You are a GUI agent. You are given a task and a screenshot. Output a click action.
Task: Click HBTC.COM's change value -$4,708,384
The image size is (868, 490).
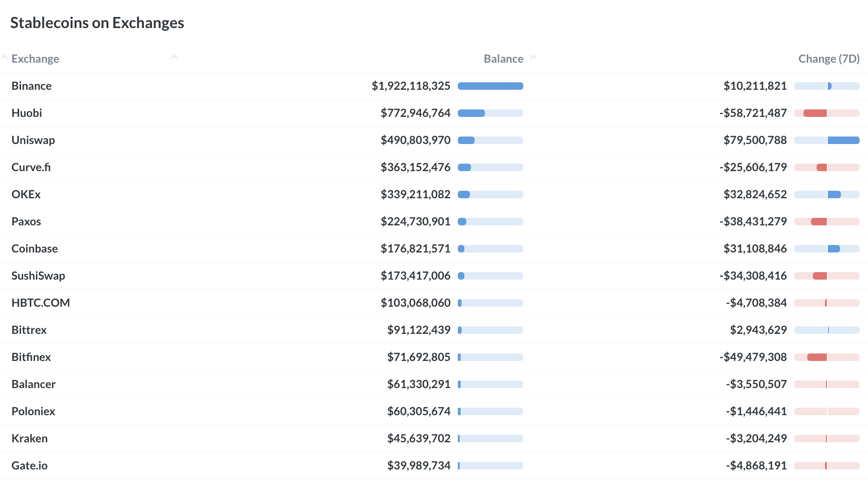[756, 303]
